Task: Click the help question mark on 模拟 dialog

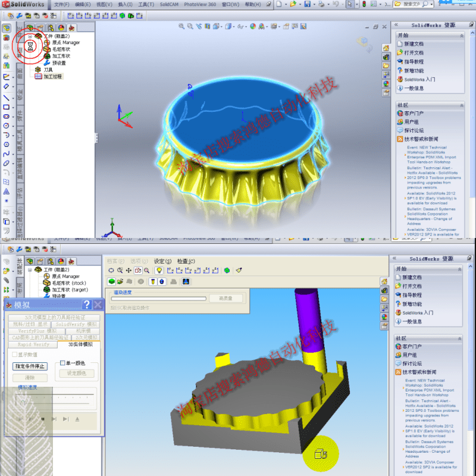Action: [87, 304]
